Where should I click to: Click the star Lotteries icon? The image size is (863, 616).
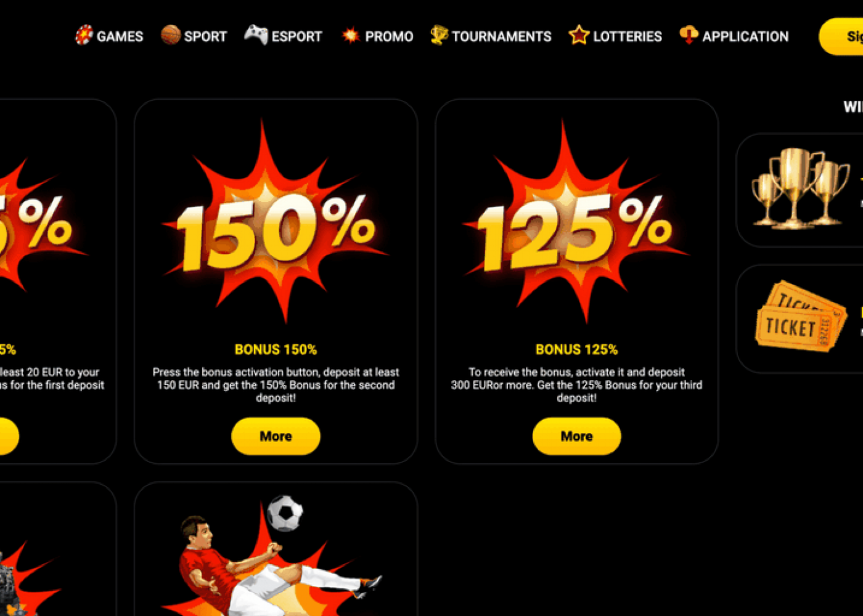click(x=579, y=35)
